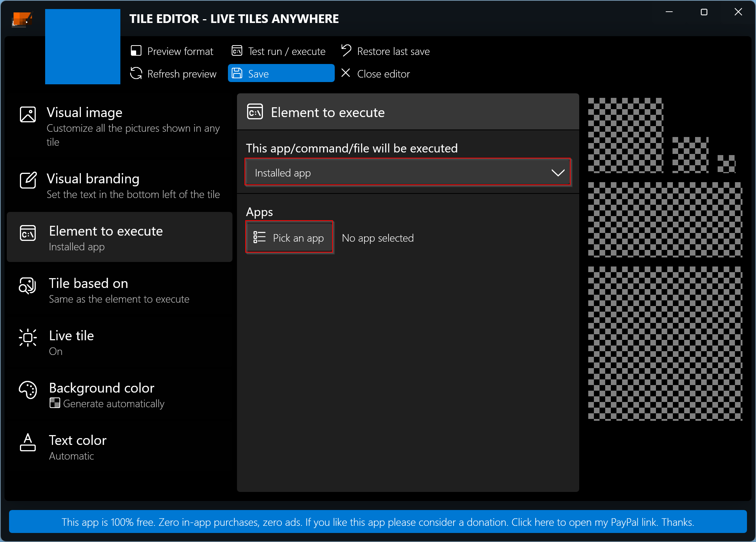Viewport: 756px width, 542px height.
Task: Open the Visual image section
Action: click(120, 127)
